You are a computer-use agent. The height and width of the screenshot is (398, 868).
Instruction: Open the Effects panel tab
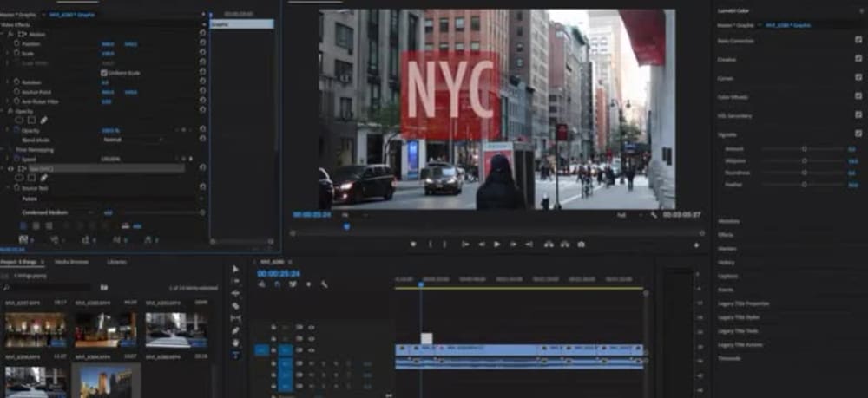pos(726,235)
